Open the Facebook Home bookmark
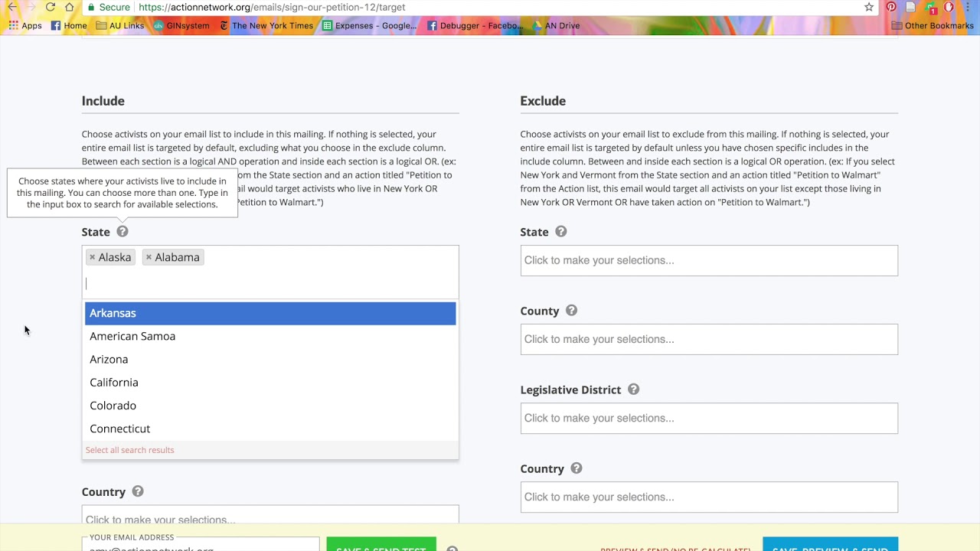This screenshot has width=980, height=551. click(69, 25)
